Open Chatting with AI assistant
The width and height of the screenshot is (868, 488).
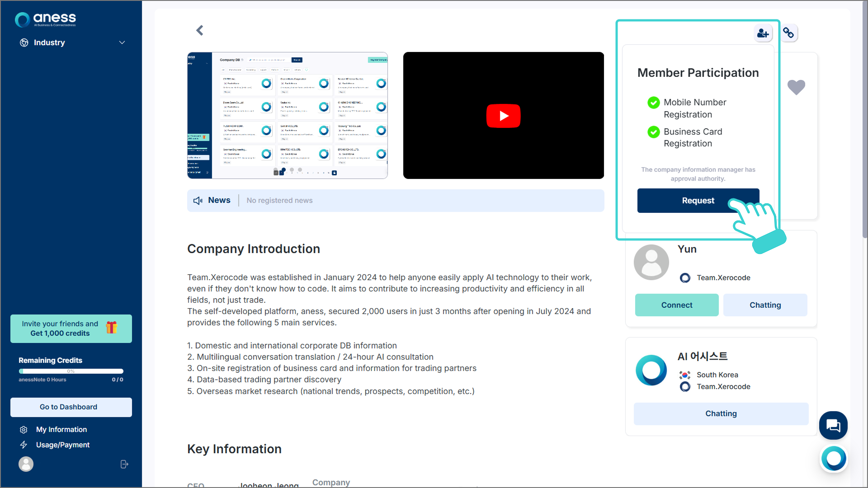721,413
